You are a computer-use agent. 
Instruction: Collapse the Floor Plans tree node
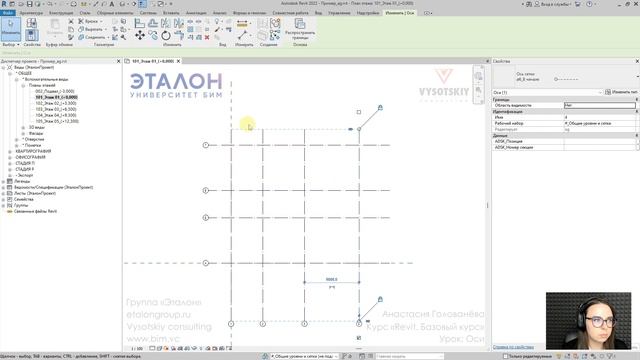(x=23, y=85)
